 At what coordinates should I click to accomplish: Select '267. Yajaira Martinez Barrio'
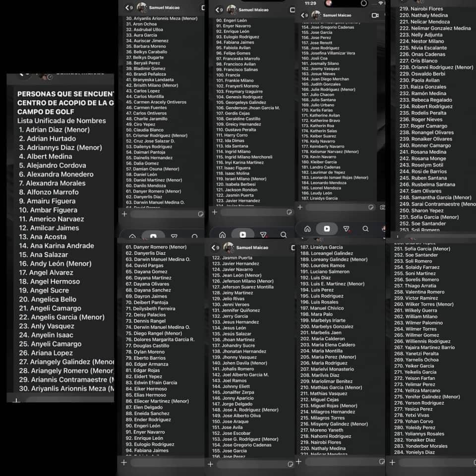coord(424,347)
